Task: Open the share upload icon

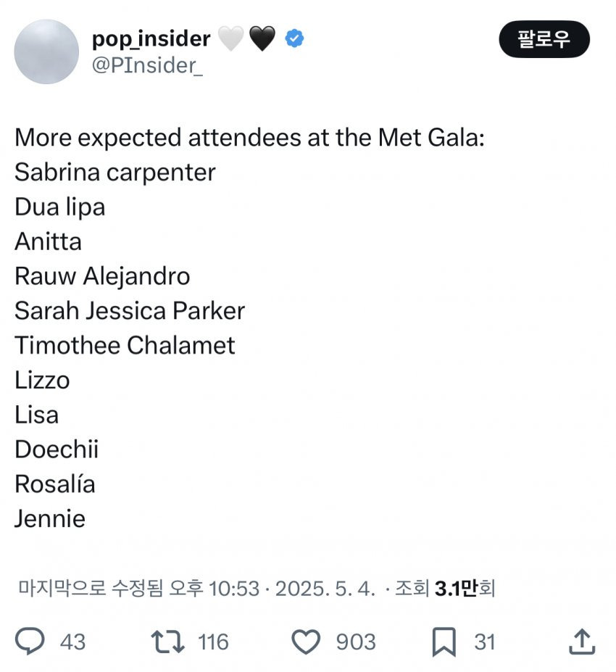Action: tap(582, 641)
